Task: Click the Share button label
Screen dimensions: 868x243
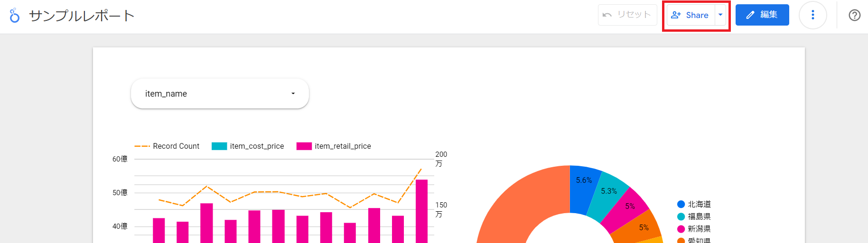Action: point(697,15)
